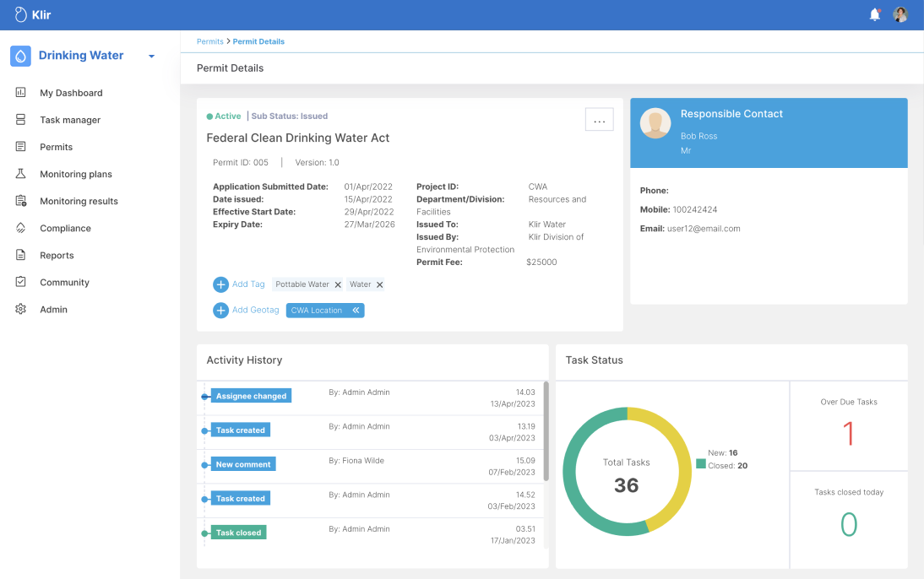The image size is (924, 579).
Task: Open Task manager from the sidebar
Action: pos(70,120)
